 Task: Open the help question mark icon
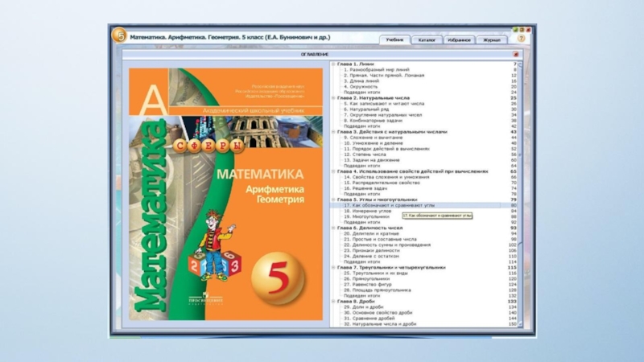[x=521, y=39]
